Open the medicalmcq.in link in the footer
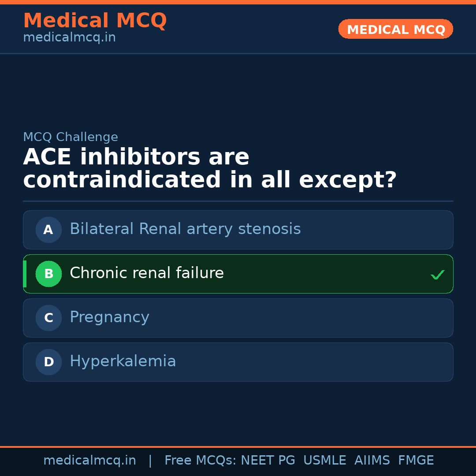 coord(89,461)
